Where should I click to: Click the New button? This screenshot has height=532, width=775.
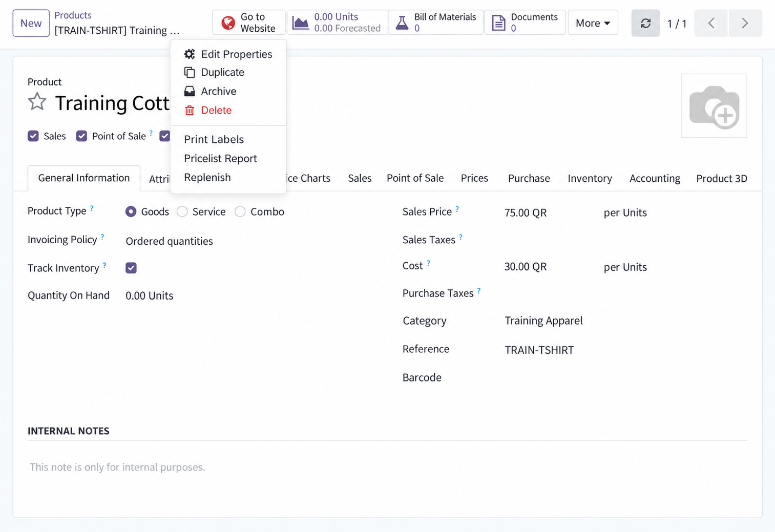point(31,23)
